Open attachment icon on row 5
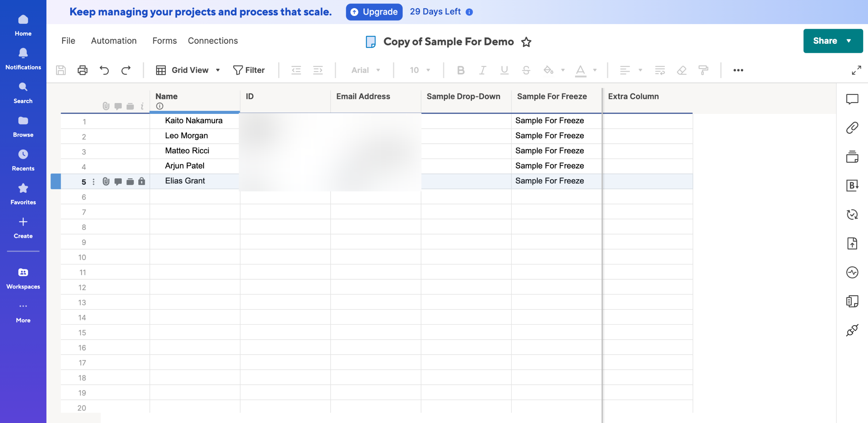Image resolution: width=868 pixels, height=423 pixels. [x=106, y=181]
